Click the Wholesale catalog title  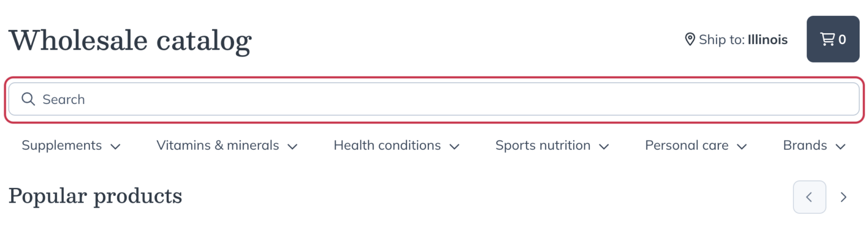click(x=130, y=41)
